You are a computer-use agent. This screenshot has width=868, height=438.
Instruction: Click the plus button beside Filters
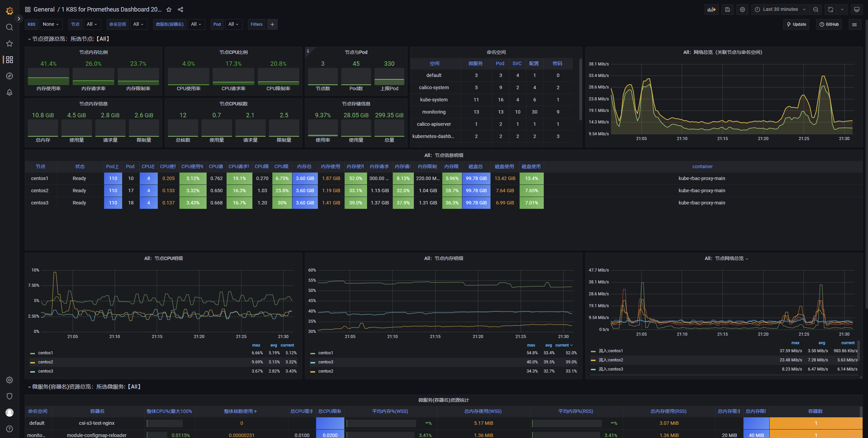click(272, 24)
